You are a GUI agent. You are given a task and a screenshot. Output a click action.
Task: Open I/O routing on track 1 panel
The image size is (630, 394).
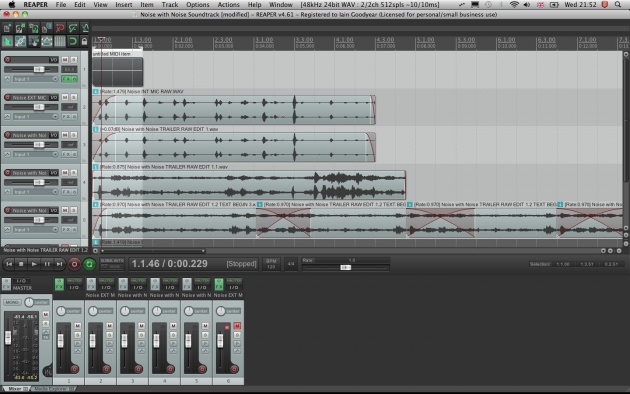[x=54, y=59]
